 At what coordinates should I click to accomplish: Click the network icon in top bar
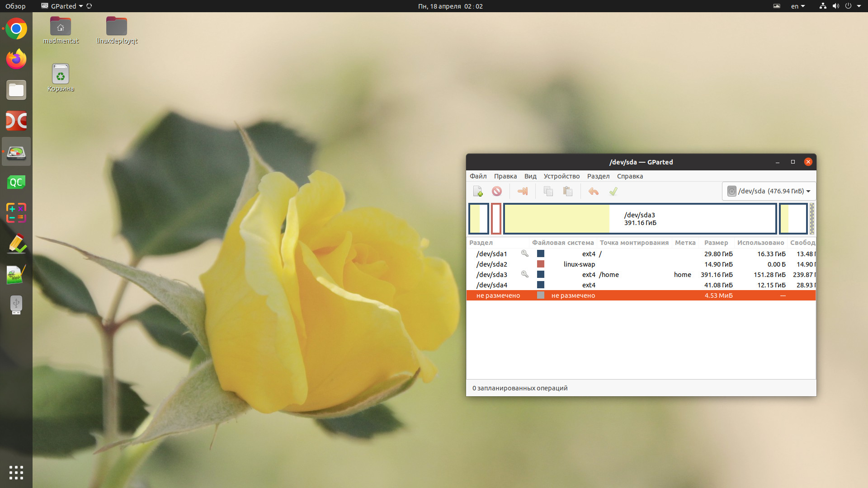coord(823,6)
